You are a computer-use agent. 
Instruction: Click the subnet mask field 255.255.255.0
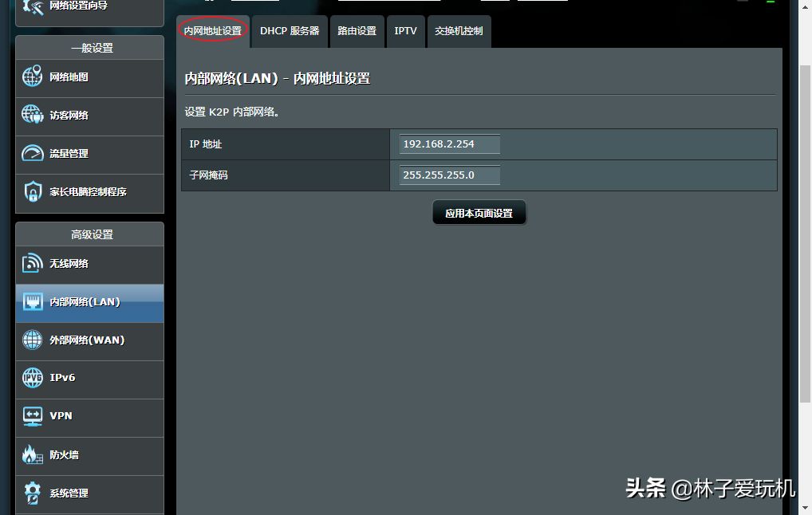point(450,175)
